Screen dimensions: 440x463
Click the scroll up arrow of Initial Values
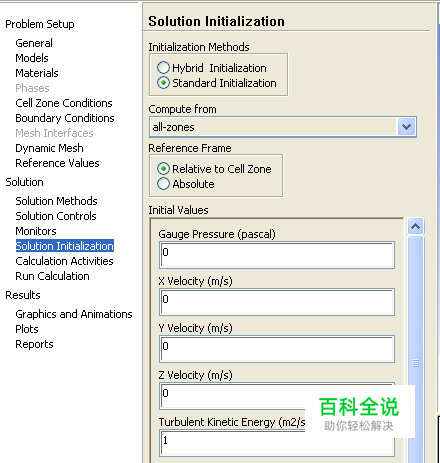415,227
